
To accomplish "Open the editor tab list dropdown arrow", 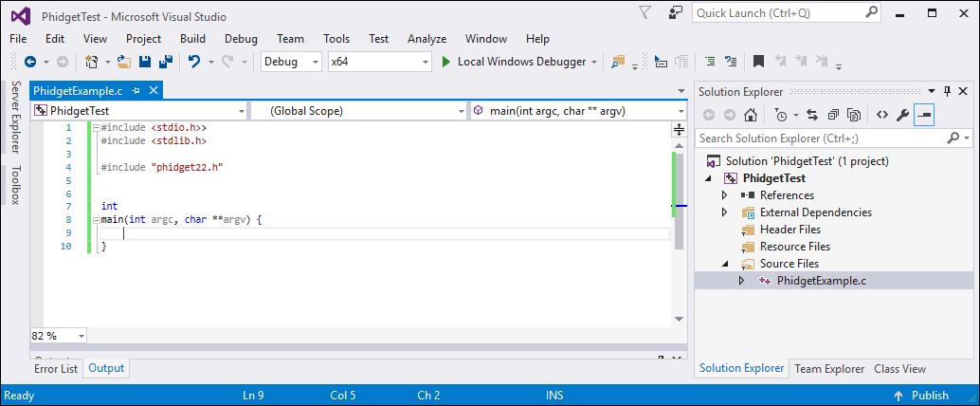I will pos(681,91).
